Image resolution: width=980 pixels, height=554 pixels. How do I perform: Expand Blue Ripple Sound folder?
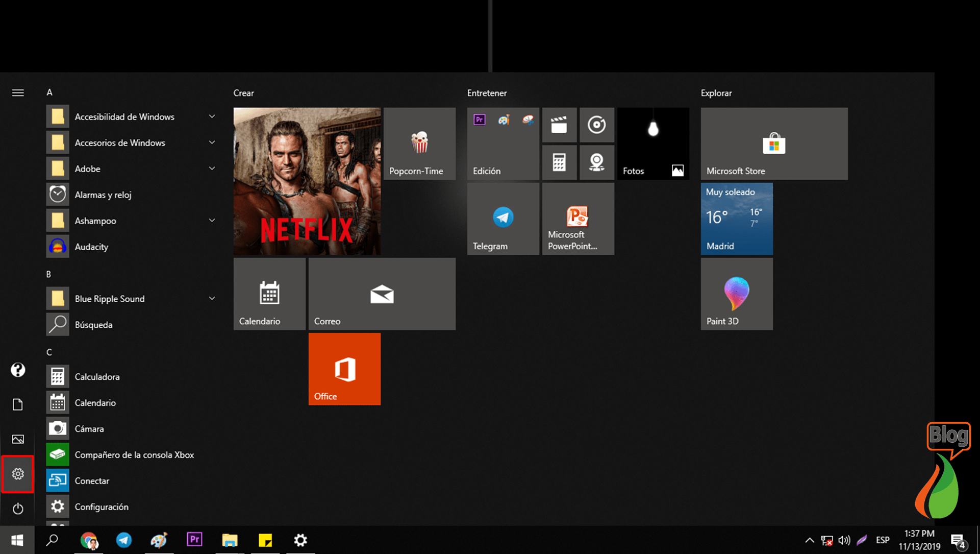pyautogui.click(x=133, y=298)
